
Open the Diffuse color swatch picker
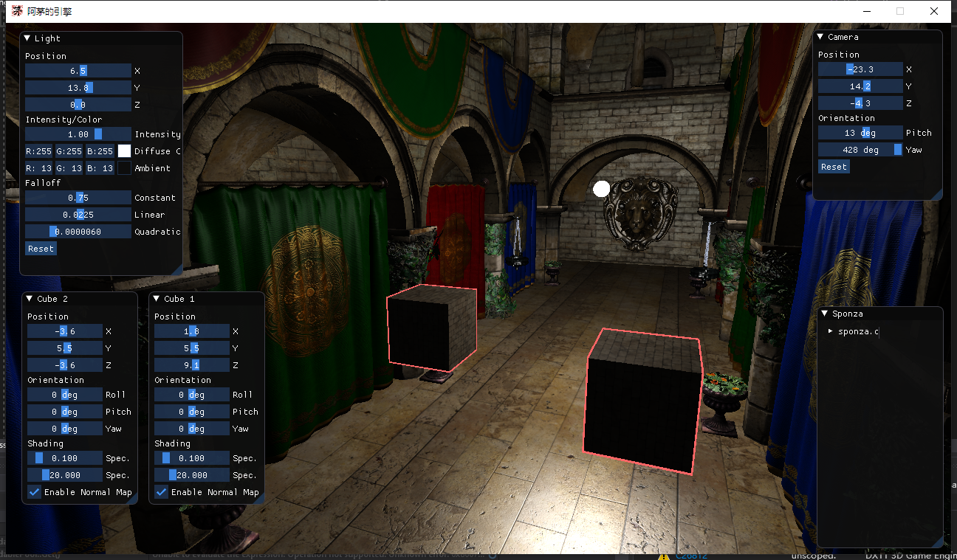coord(124,151)
